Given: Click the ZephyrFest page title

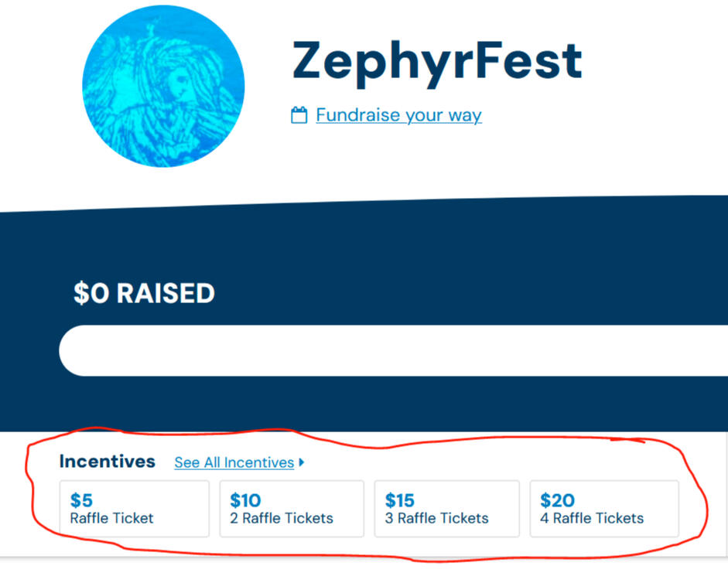Looking at the screenshot, I should tap(436, 61).
